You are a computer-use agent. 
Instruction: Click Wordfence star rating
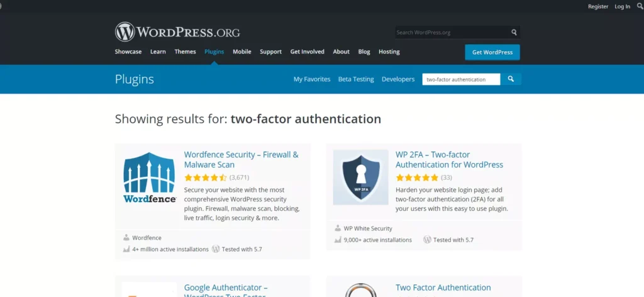point(206,177)
